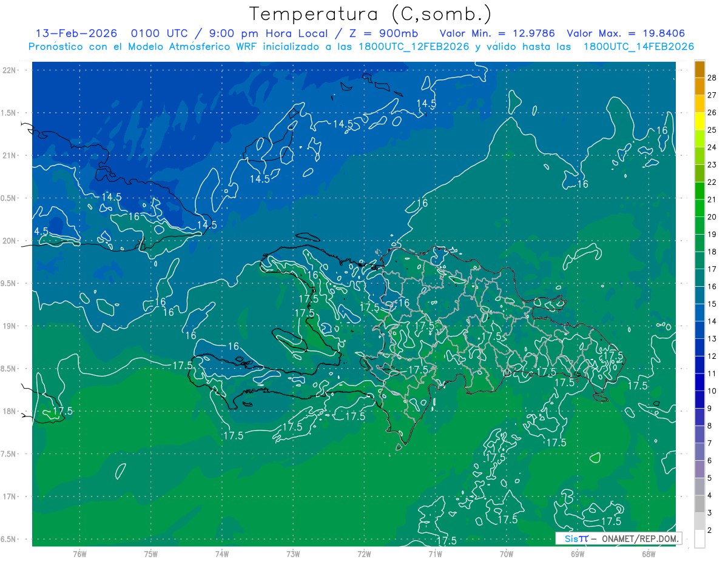728x562 pixels.
Task: Click the 71W longitude axis label
Action: [x=435, y=554]
